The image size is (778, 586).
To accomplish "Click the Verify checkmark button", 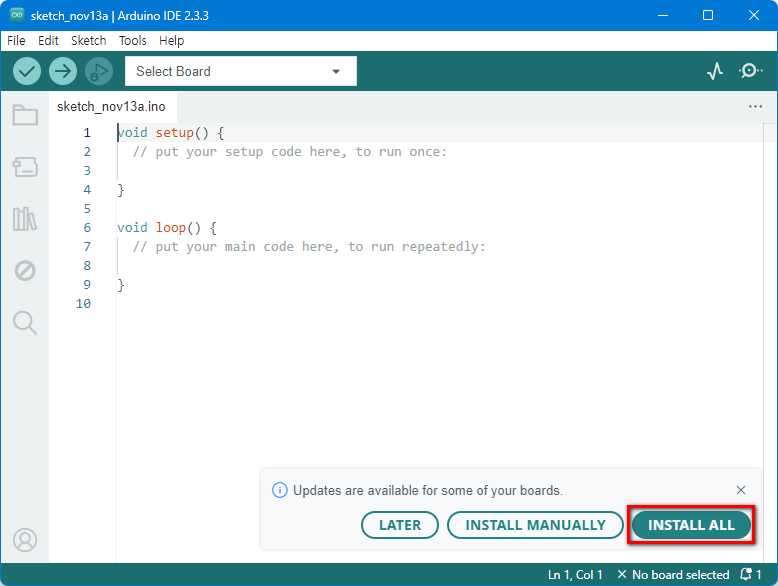I will [x=27, y=71].
